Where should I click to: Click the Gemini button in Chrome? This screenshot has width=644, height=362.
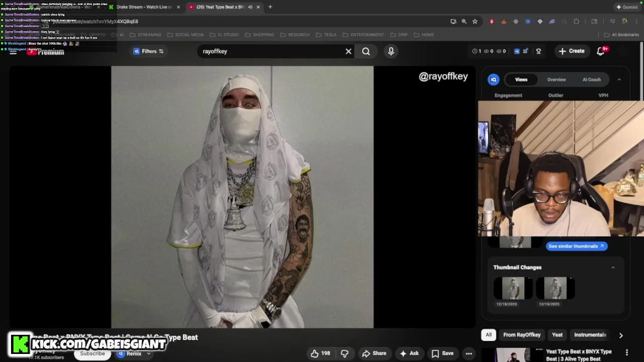(627, 7)
